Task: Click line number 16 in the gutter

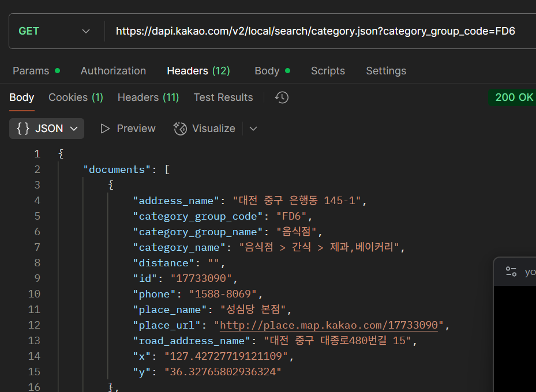Action: coord(34,387)
